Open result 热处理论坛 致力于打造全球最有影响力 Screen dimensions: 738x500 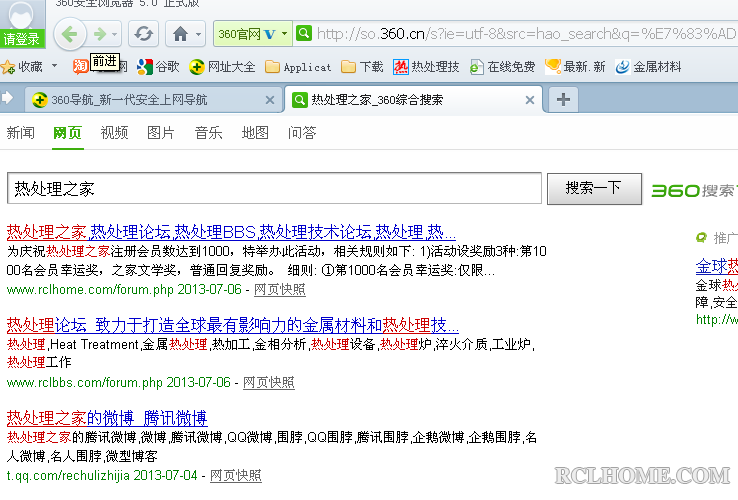pos(233,325)
